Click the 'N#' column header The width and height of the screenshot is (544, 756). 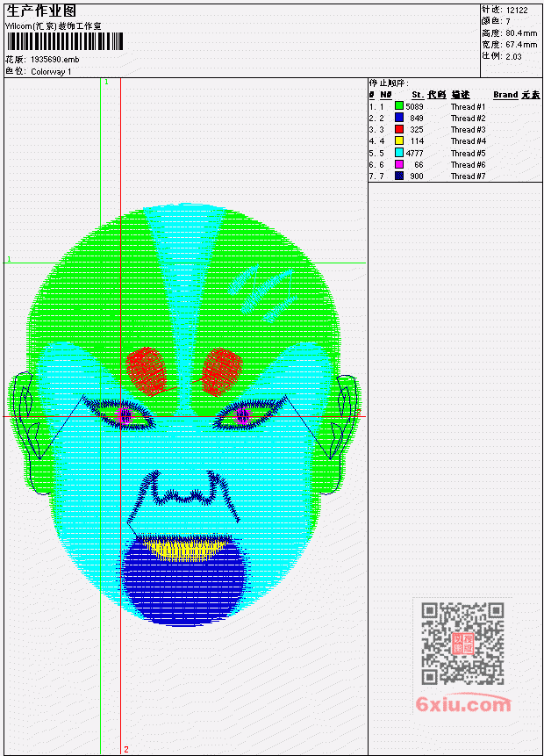coord(385,95)
